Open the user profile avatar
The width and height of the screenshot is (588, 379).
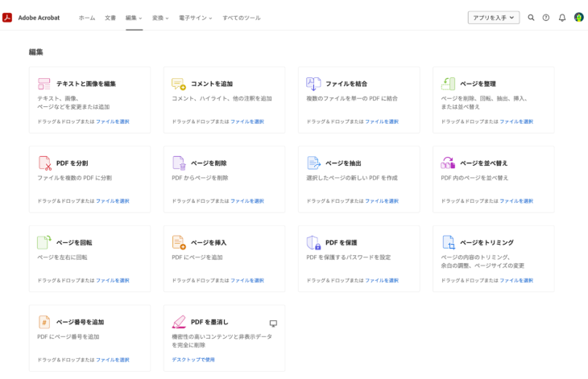578,18
